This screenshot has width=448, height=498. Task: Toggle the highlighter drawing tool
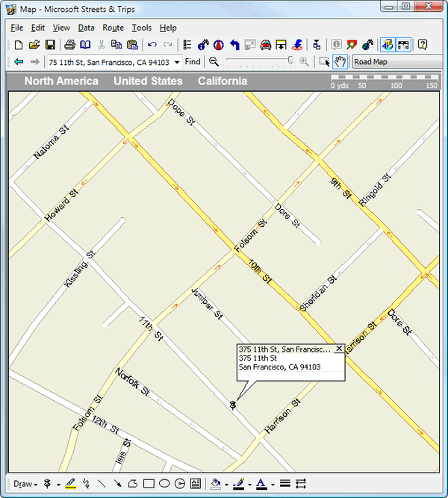click(x=71, y=484)
